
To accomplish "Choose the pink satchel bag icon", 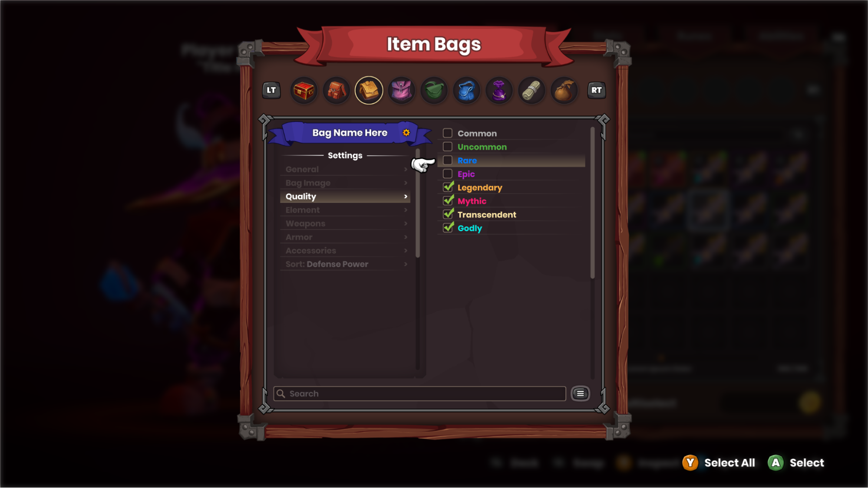I will 401,90.
